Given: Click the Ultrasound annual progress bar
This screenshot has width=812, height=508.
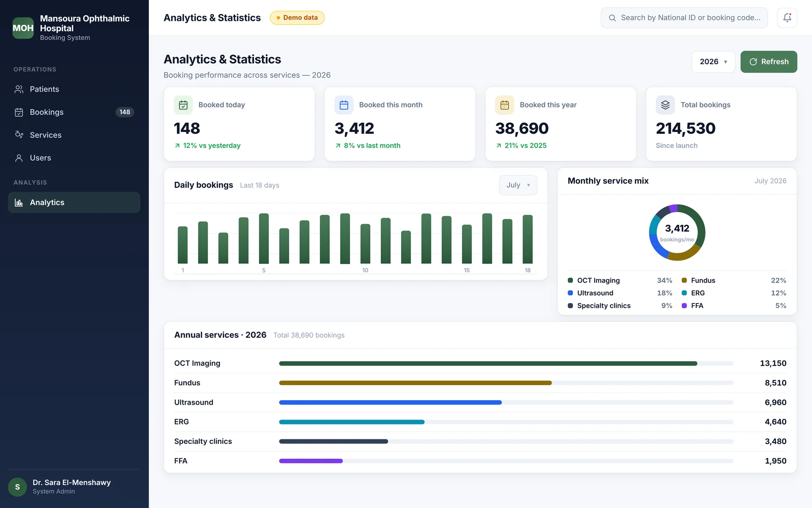Looking at the screenshot, I should click(x=506, y=402).
